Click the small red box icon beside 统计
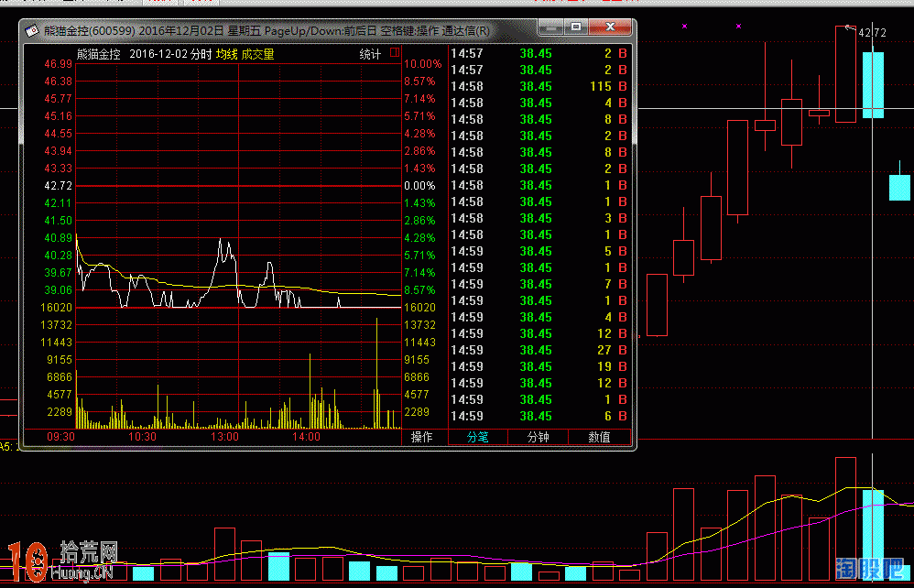 pos(395,53)
